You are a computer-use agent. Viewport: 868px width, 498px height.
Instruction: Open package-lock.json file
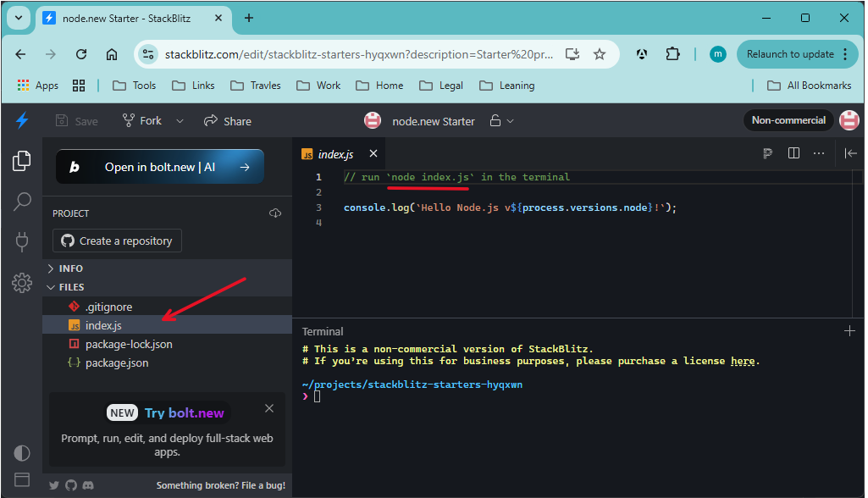point(167,344)
